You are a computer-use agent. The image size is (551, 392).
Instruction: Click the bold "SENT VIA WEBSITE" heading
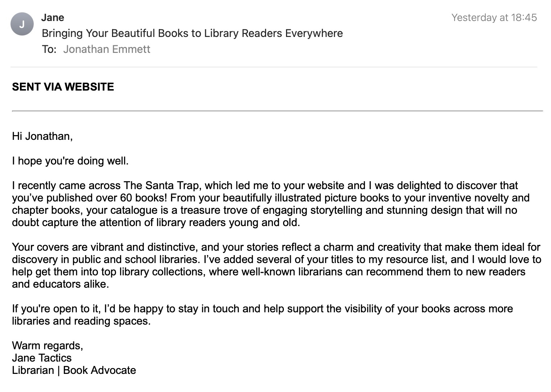tap(63, 87)
